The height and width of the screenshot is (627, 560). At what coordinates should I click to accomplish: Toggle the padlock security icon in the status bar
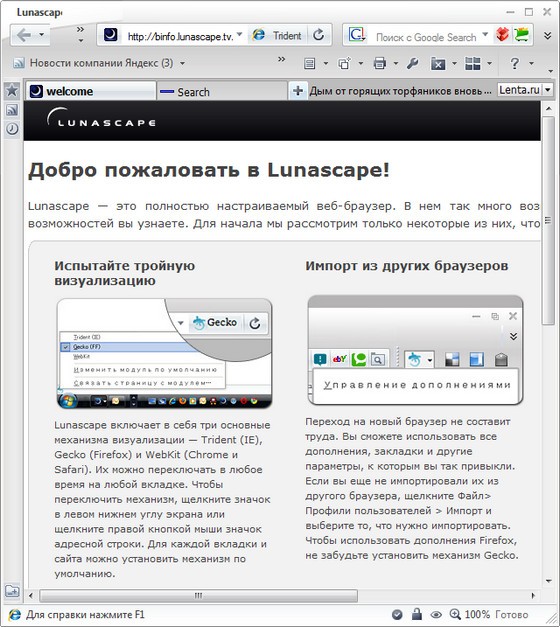click(x=417, y=614)
